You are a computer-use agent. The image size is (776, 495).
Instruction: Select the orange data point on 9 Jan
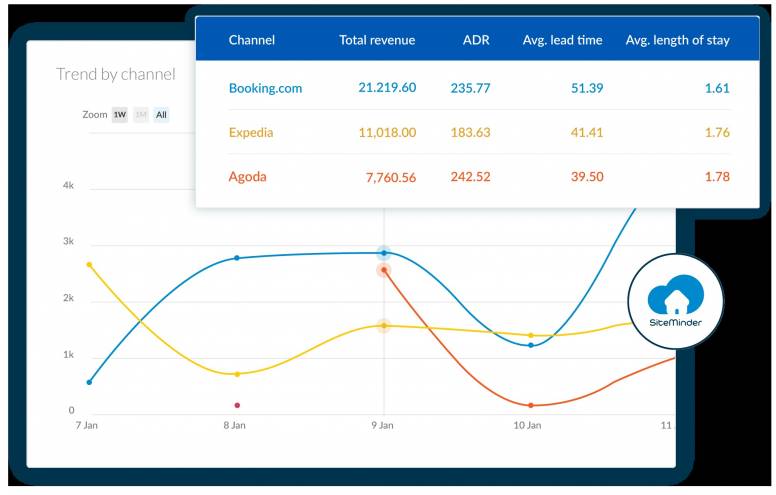pos(383,270)
